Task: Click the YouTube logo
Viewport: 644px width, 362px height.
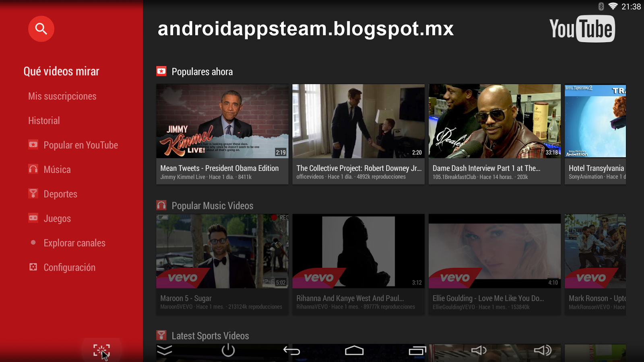Action: pyautogui.click(x=582, y=29)
